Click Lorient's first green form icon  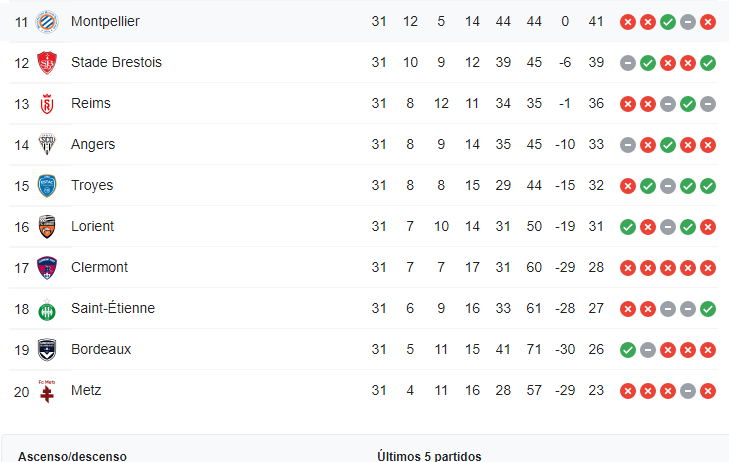(628, 226)
